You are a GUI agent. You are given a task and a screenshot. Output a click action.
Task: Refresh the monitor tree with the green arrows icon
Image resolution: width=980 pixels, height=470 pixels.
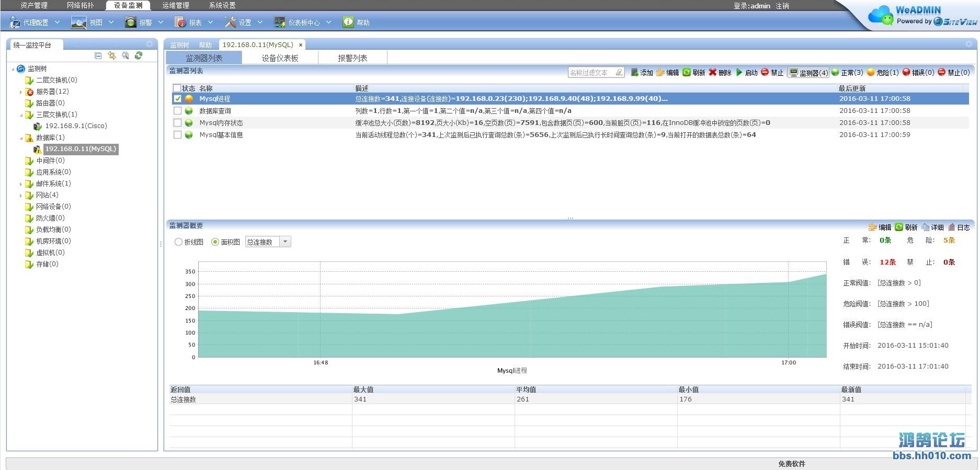[x=139, y=55]
